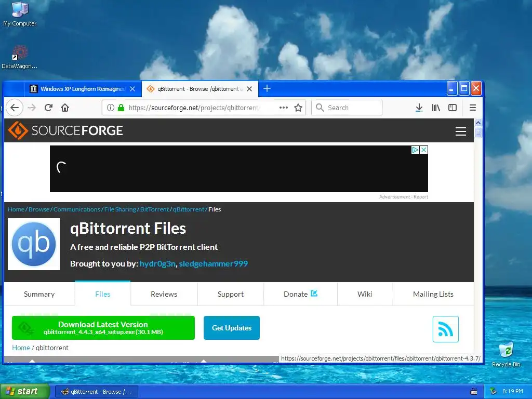Click the SourceForge logo

(x=65, y=130)
